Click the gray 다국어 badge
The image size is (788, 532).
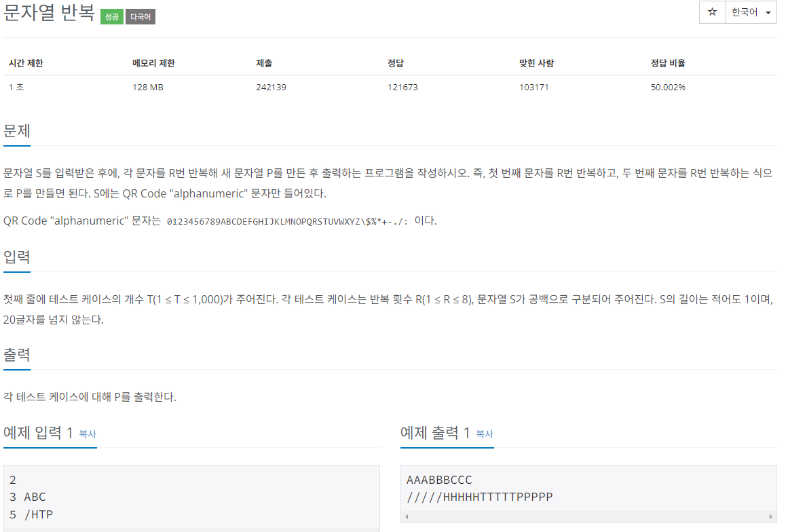(x=140, y=16)
